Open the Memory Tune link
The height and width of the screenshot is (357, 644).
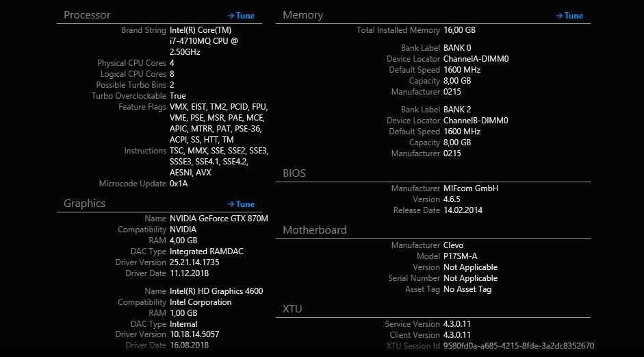click(569, 16)
